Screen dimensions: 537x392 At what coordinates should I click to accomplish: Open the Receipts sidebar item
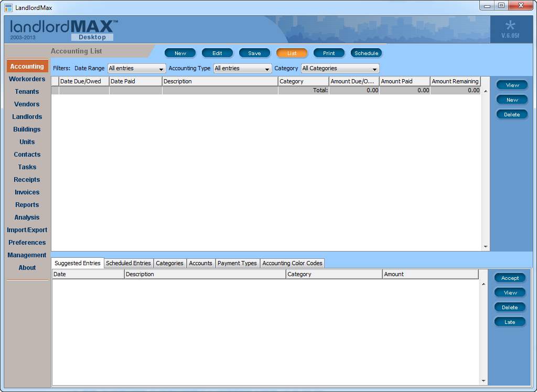click(27, 179)
